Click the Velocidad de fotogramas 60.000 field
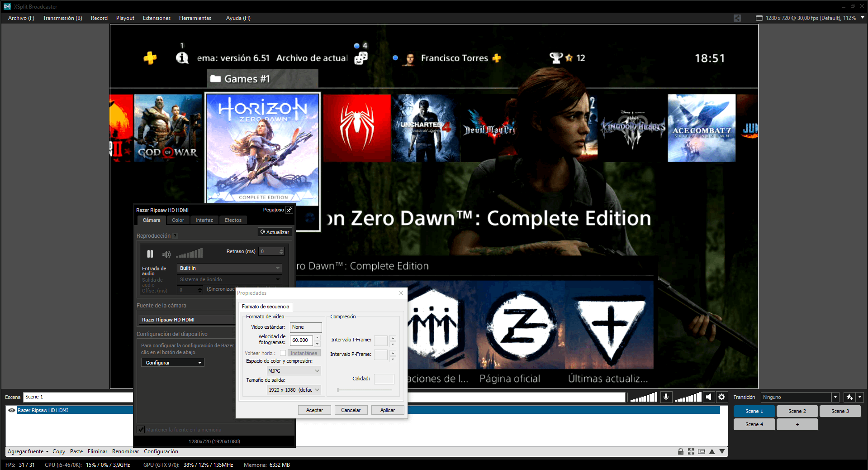 (301, 340)
